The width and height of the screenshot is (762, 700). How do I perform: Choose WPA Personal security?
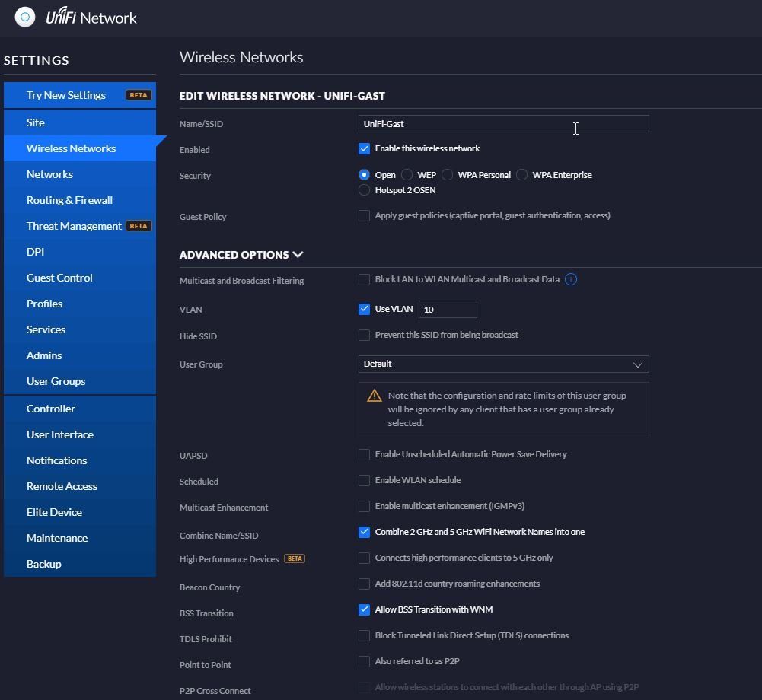coord(447,174)
